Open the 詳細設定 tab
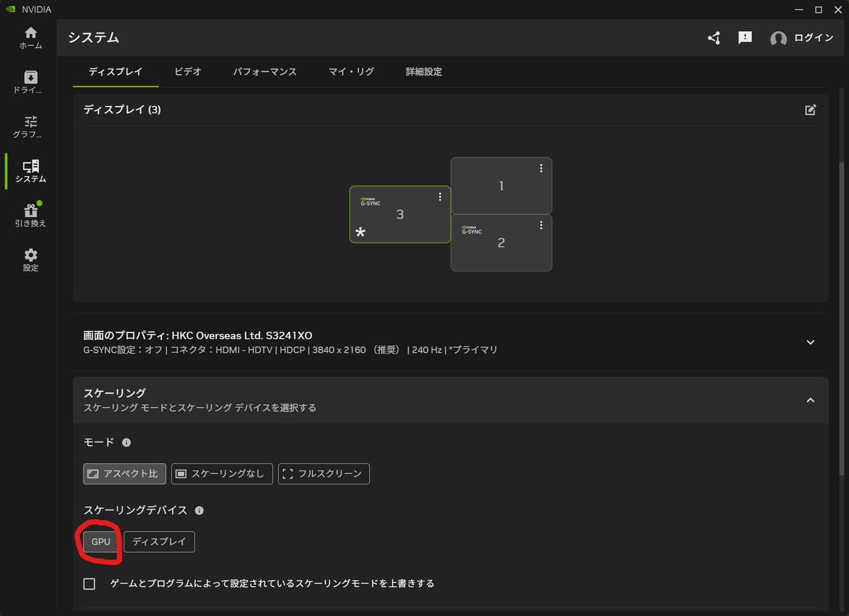Image resolution: width=849 pixels, height=616 pixels. pyautogui.click(x=424, y=71)
